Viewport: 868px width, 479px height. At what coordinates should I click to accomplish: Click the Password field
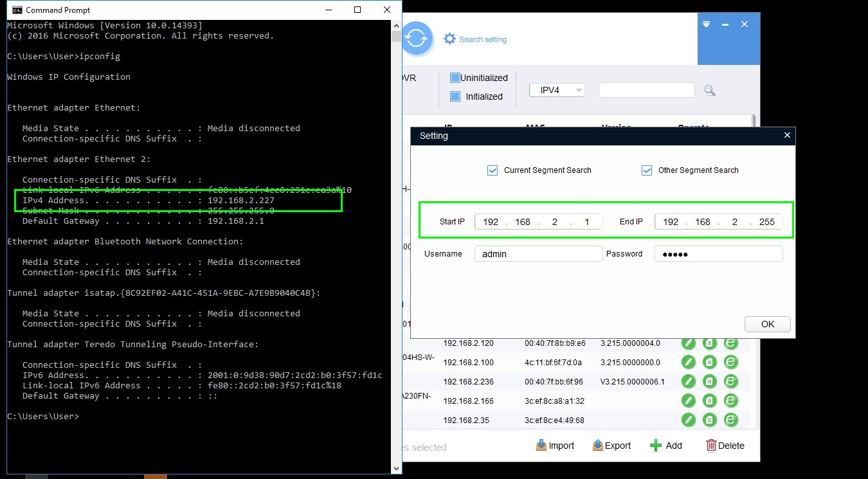point(719,254)
